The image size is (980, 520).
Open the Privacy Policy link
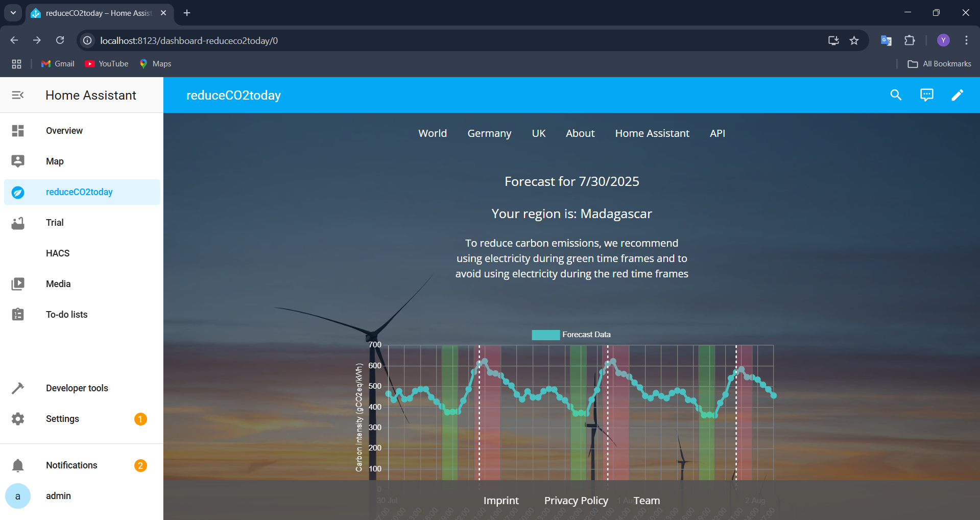[x=576, y=501]
